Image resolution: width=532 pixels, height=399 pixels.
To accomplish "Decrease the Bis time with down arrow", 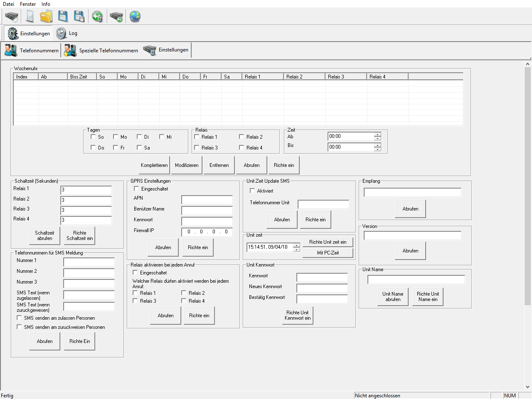I will pyautogui.click(x=377, y=149).
